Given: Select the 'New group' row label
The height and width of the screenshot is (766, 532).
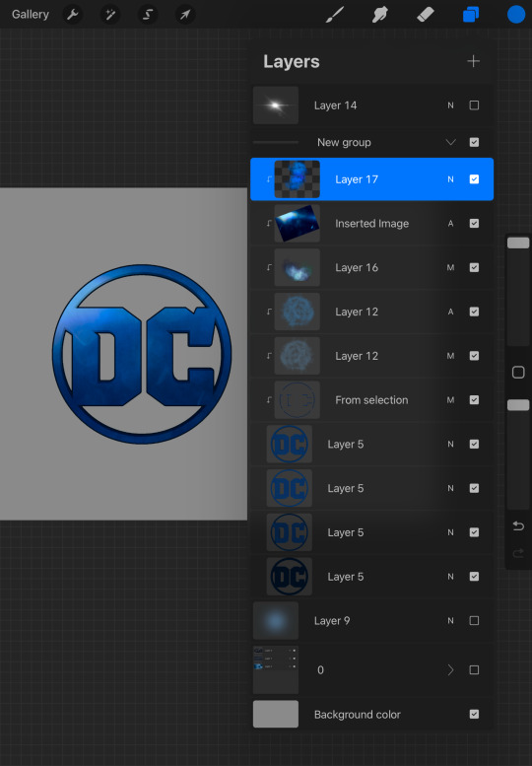Looking at the screenshot, I should pyautogui.click(x=344, y=142).
